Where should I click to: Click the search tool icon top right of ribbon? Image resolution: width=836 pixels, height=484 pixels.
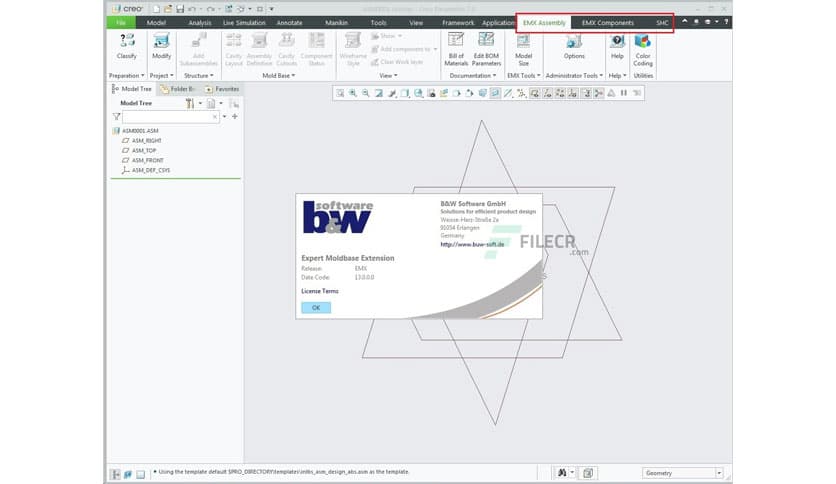(696, 22)
